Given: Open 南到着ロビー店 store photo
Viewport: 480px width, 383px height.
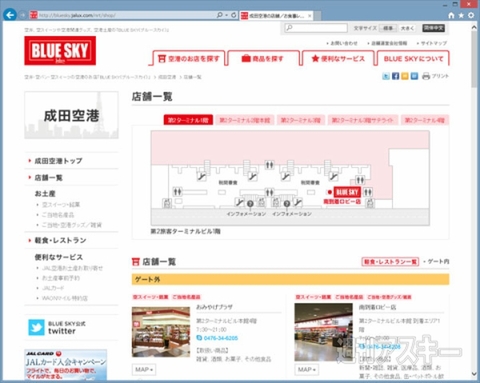Looking at the screenshot, I should point(323,332).
